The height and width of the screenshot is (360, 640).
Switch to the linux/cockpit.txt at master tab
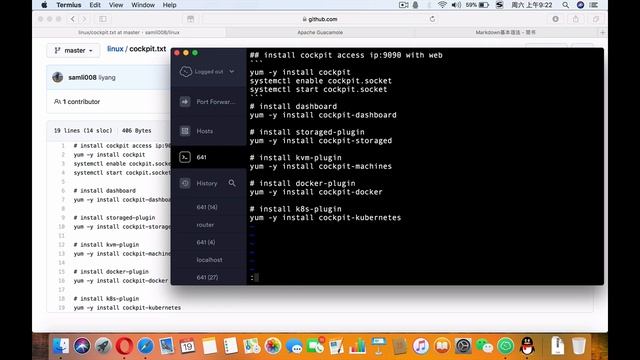(x=129, y=32)
